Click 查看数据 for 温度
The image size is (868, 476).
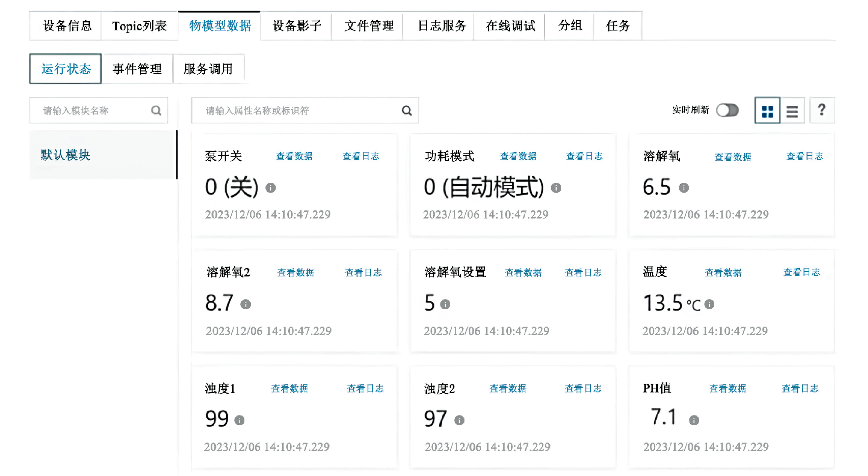pos(723,272)
